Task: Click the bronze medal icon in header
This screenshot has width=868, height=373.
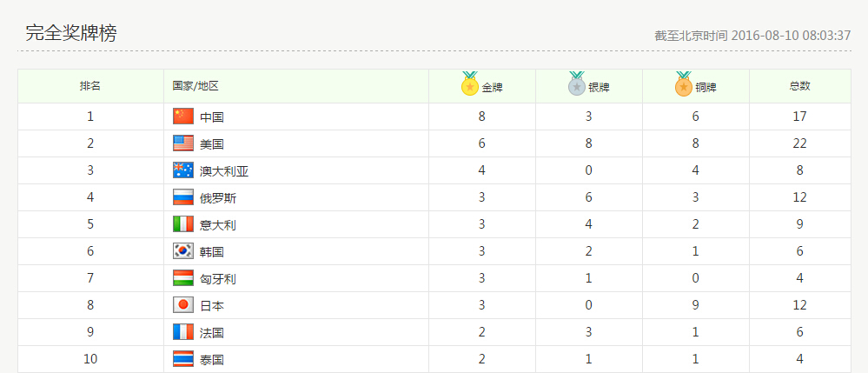Action: point(684,84)
